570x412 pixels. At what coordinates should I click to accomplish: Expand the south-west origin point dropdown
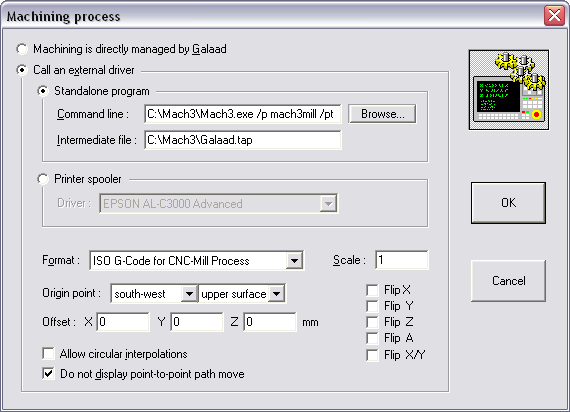[189, 293]
